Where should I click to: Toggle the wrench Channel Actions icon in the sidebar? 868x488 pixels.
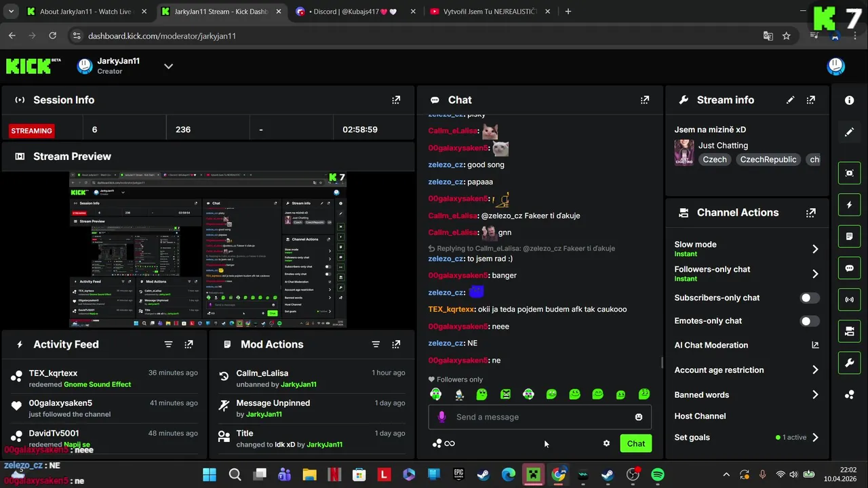tap(849, 363)
